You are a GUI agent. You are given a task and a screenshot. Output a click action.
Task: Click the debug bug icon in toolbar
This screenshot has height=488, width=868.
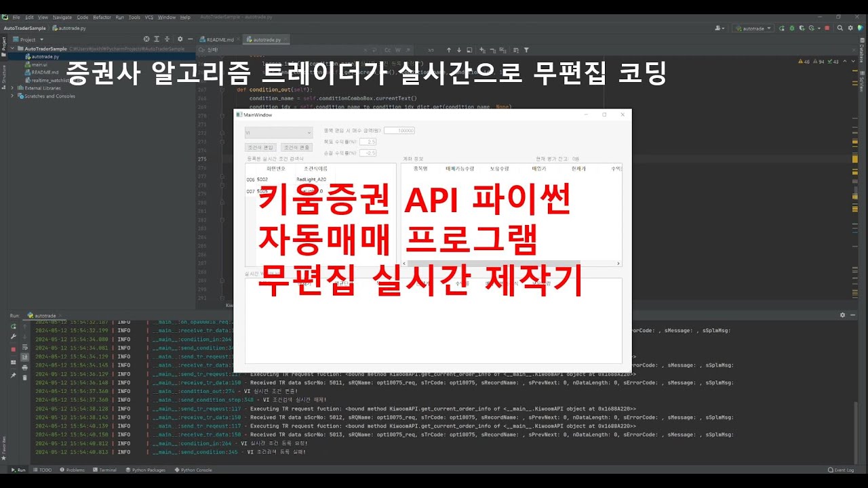(791, 28)
